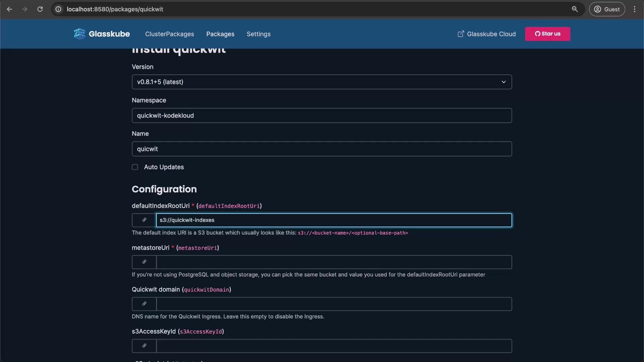Image resolution: width=644 pixels, height=362 pixels.
Task: Open the Version dropdown v0.8.1+5 (latest)
Action: pos(322,82)
